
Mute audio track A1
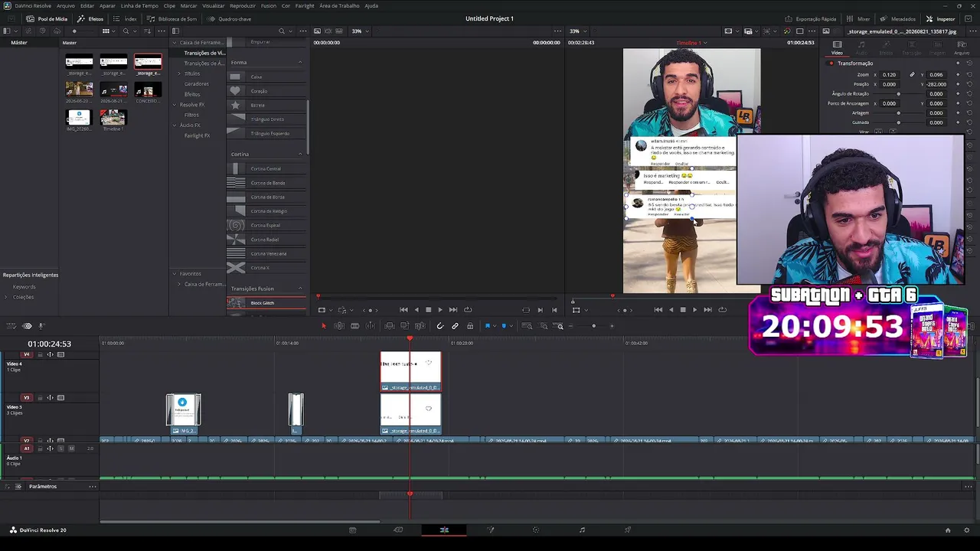[x=71, y=448]
